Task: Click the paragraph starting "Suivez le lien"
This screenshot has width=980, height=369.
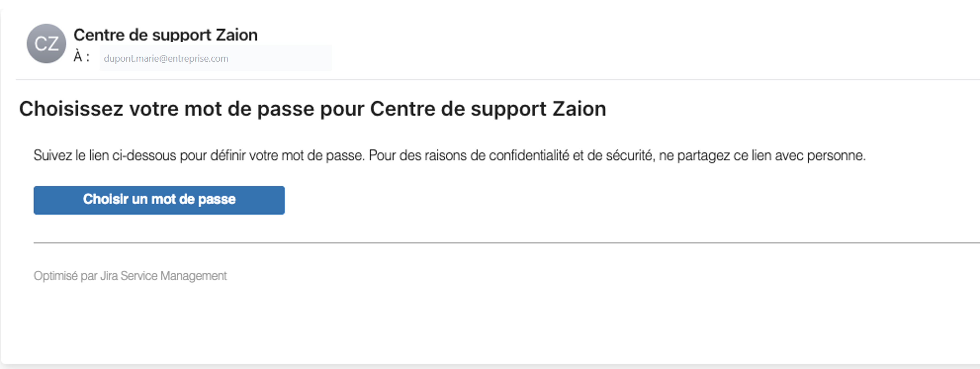Action: (449, 155)
